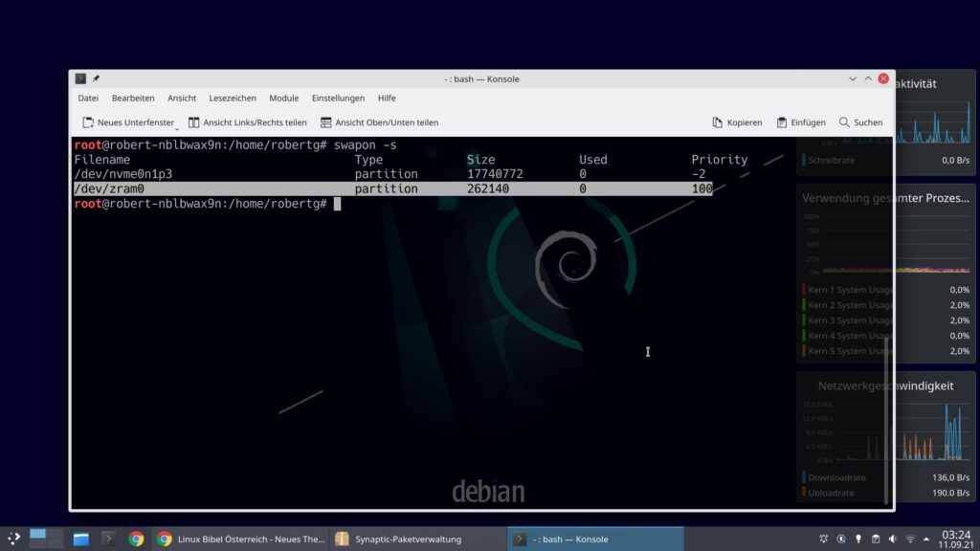Click the Konsole window icon in titlebar
The height and width of the screenshot is (551, 980).
point(80,78)
